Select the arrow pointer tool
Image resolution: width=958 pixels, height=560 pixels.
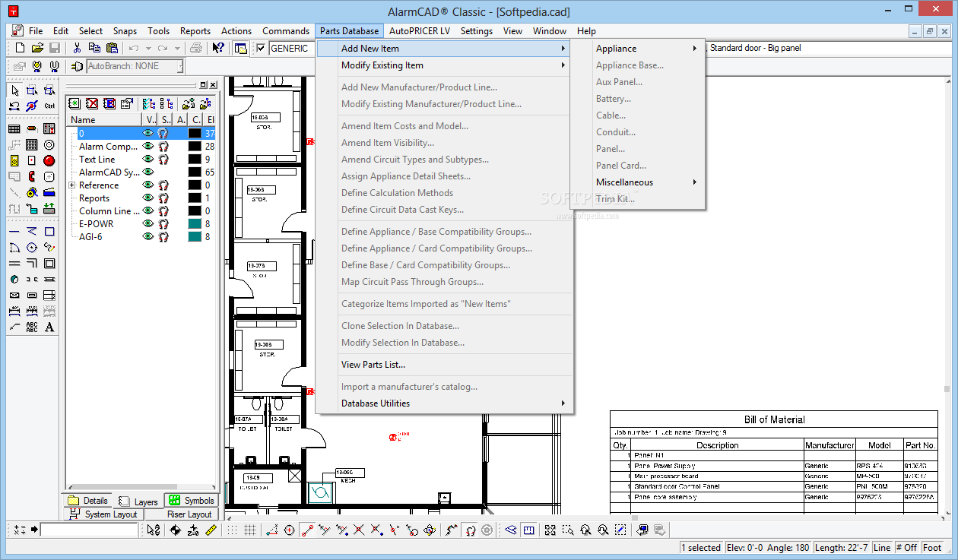click(x=14, y=91)
